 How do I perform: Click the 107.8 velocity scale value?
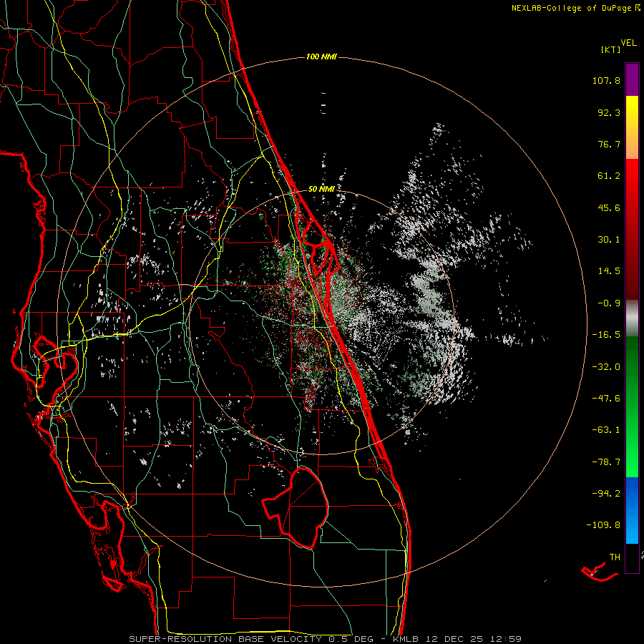pyautogui.click(x=606, y=80)
